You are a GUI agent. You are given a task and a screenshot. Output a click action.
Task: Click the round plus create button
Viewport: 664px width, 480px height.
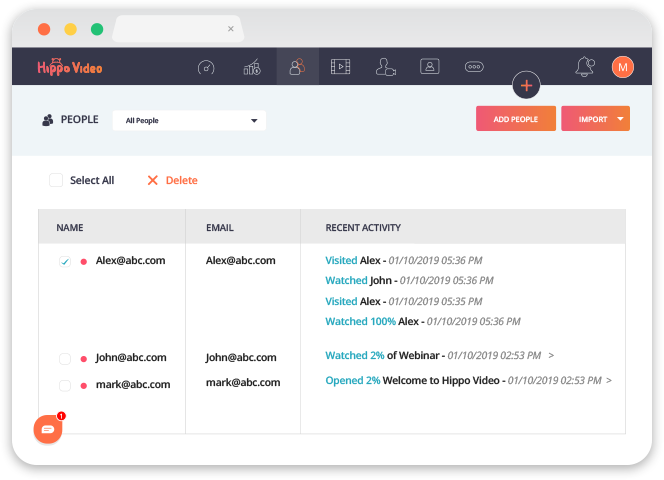526,85
